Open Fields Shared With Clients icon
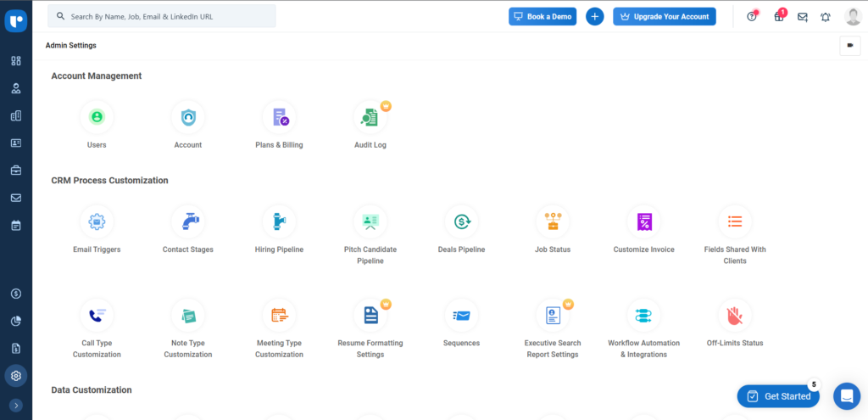 [x=735, y=221]
